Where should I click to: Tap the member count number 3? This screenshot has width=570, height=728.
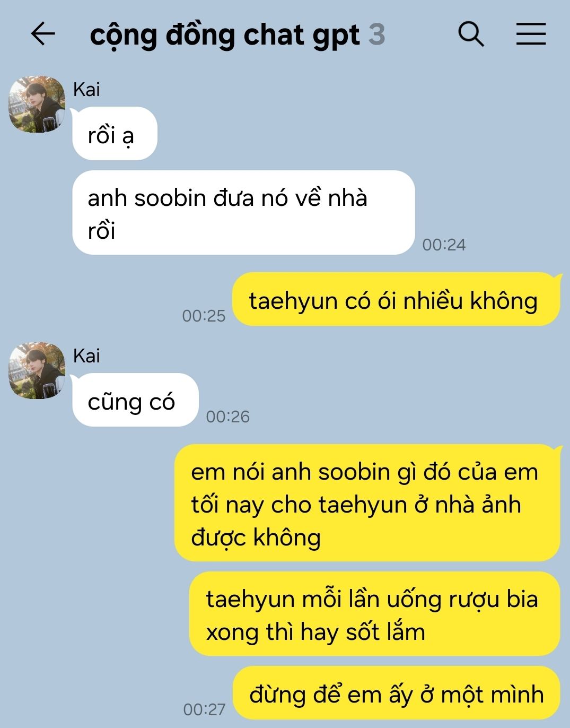376,34
